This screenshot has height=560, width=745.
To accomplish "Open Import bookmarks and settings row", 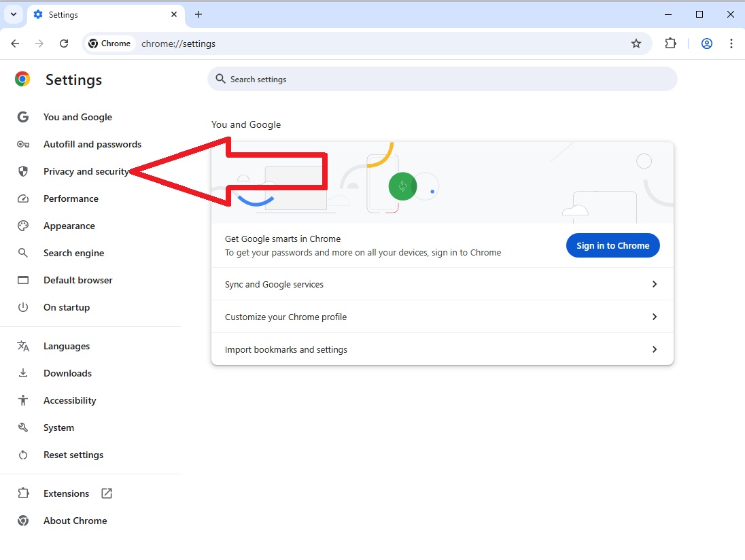I will [443, 349].
